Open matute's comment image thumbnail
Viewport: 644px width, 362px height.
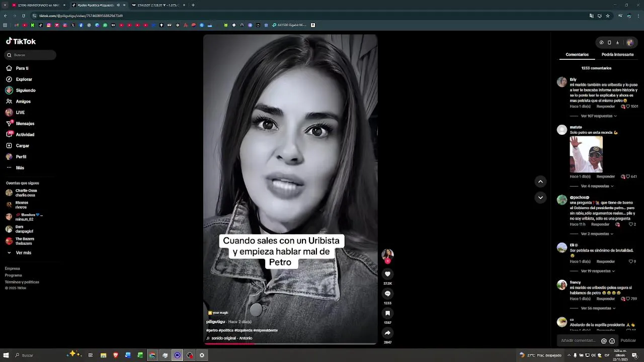(586, 154)
